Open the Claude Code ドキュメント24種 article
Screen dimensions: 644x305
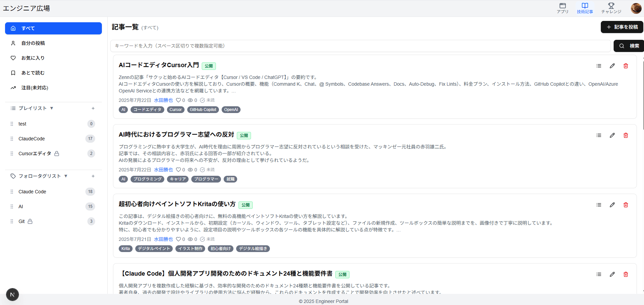(226, 274)
